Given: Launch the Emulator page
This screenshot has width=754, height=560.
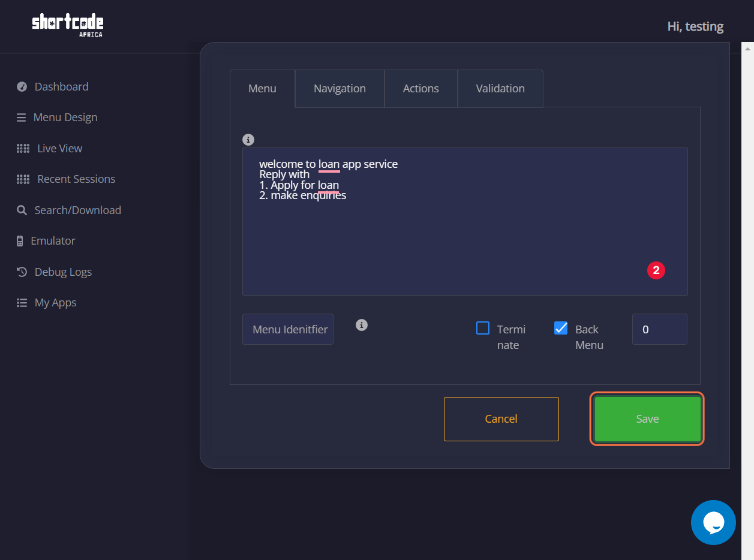Looking at the screenshot, I should pos(53,241).
